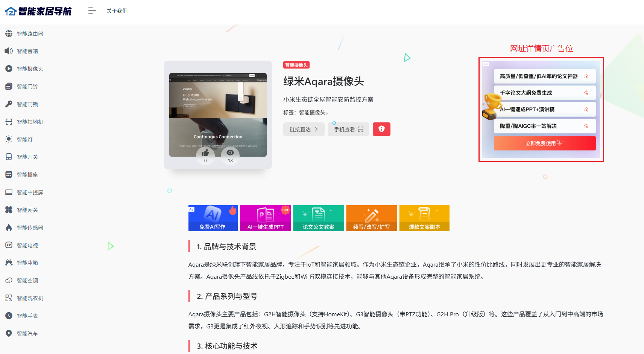Click the 智能汽车 location pin icon
The height and width of the screenshot is (354, 644).
point(9,333)
